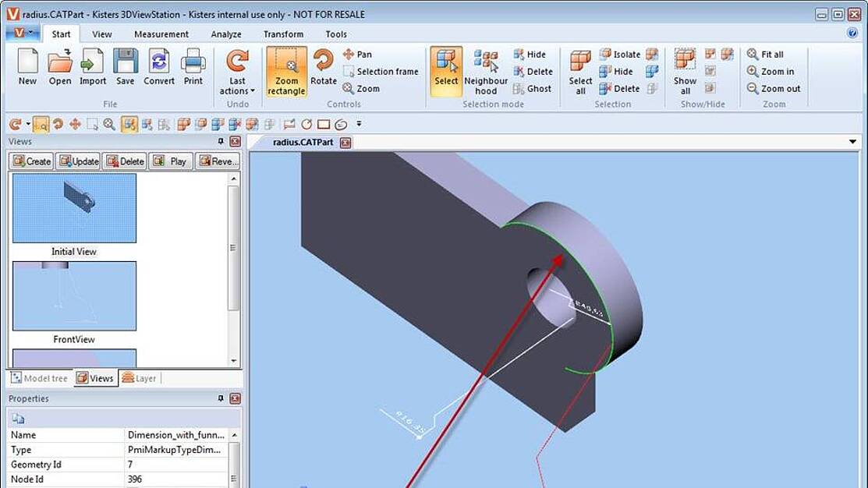The height and width of the screenshot is (488, 868).
Task: Pin the Views panel
Action: [221, 142]
